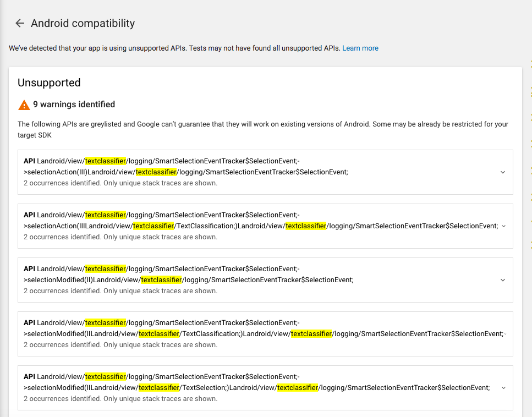Expand the selectionModified(II) API warning chevron
Viewport: 532px width, 417px height.
click(503, 280)
